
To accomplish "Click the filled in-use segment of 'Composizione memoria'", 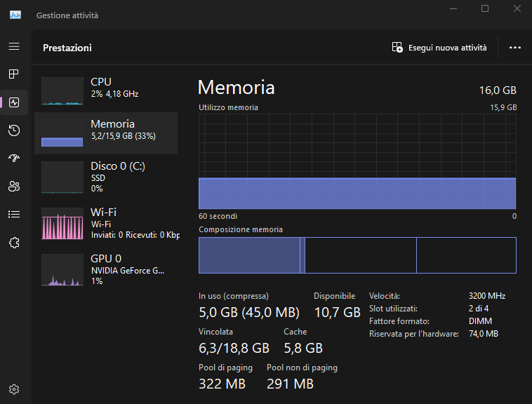I will click(249, 255).
